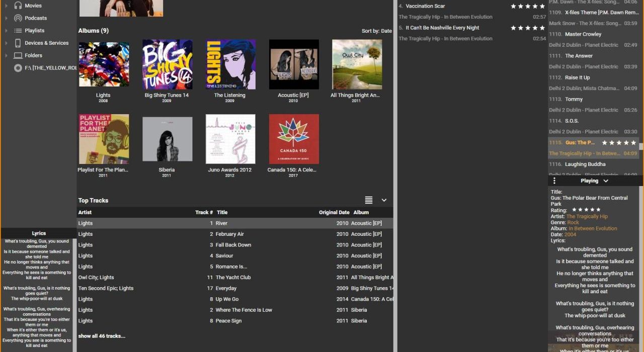Open the Sort by: Date dropdown
The image size is (644, 352).
[376, 31]
